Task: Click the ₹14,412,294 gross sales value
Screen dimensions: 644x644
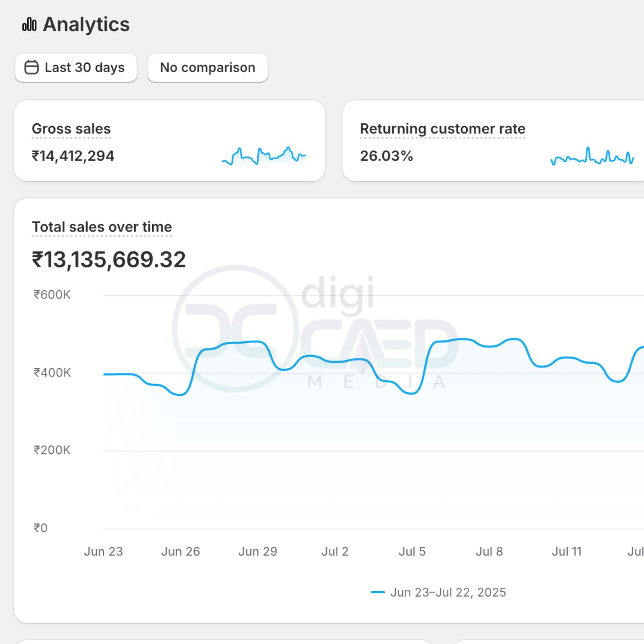Action: click(x=73, y=156)
